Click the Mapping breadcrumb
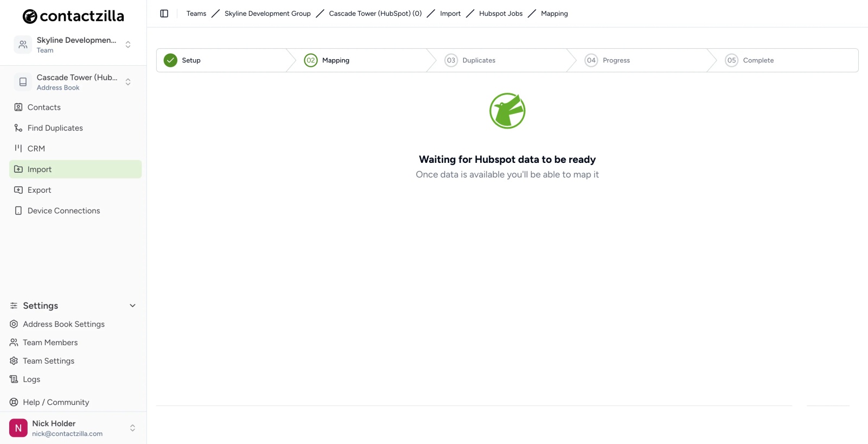 tap(554, 14)
